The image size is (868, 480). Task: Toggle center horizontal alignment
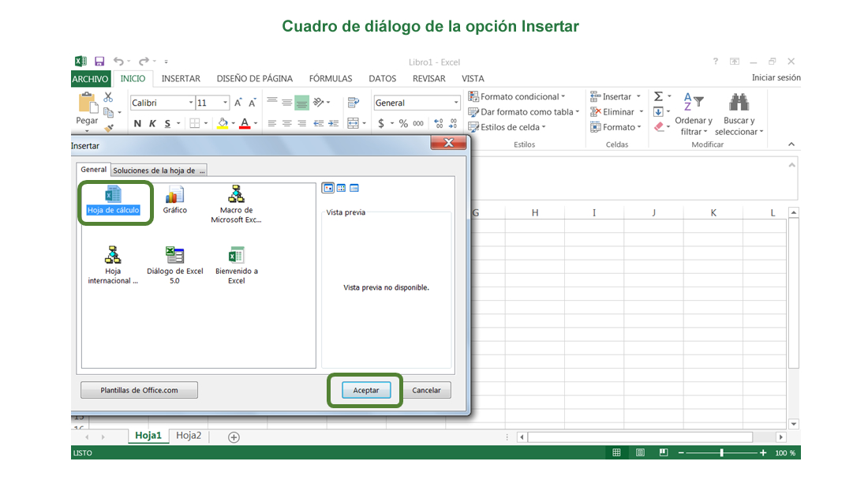286,123
